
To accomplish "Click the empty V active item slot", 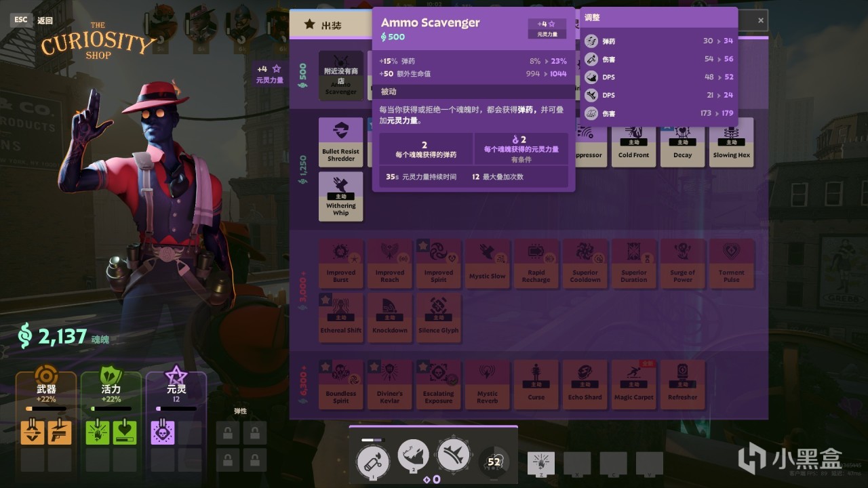I will pyautogui.click(x=649, y=464).
